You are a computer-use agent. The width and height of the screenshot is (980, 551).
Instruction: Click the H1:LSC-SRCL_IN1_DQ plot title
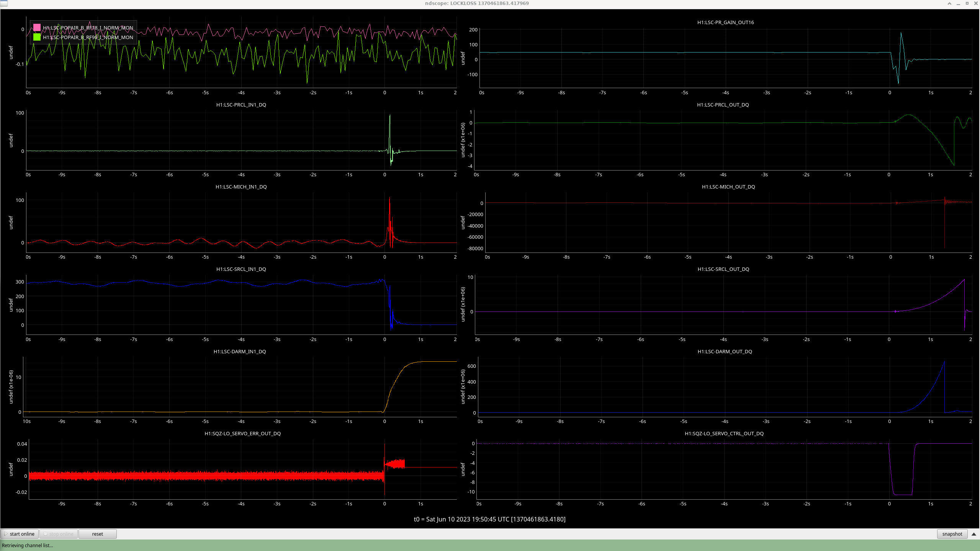[241, 269]
